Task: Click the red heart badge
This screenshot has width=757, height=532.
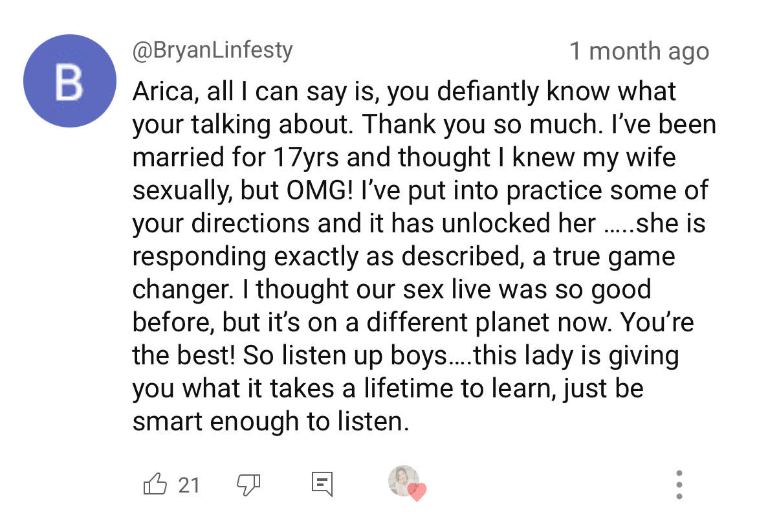Action: [x=417, y=492]
